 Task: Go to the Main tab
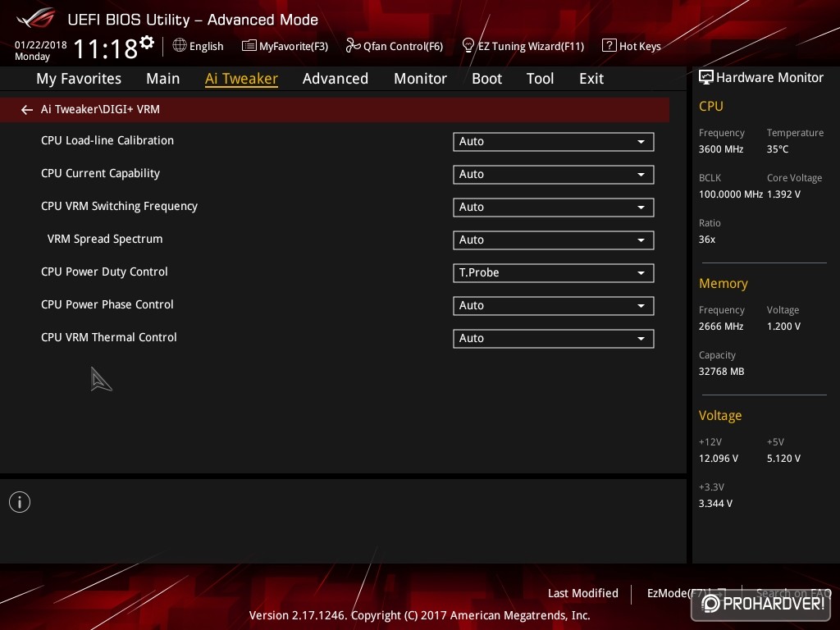pyautogui.click(x=163, y=79)
